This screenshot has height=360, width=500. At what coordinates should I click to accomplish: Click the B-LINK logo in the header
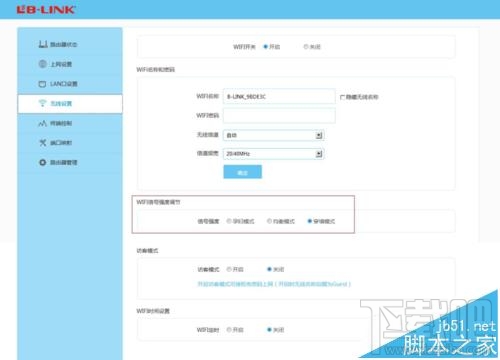click(46, 9)
